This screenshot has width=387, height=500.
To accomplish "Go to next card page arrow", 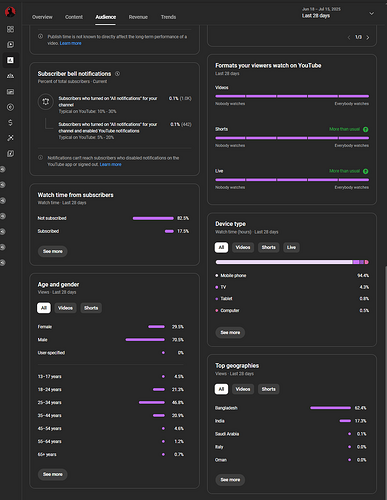I will 368,37.
